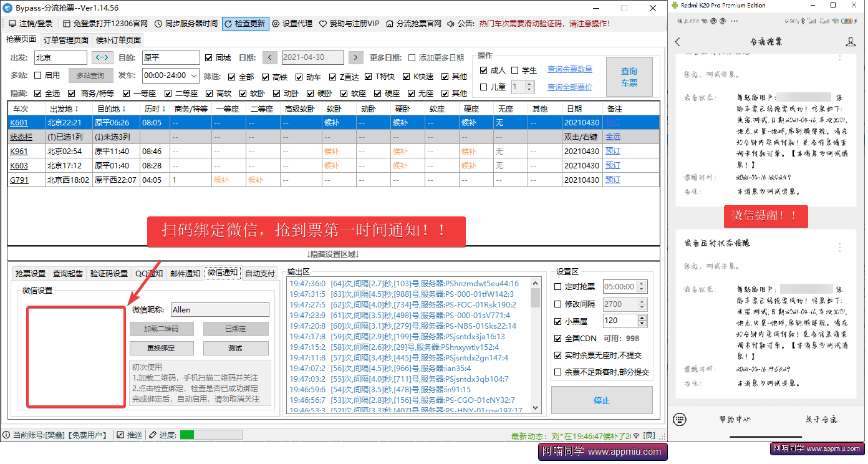Click stepper of 小黑屋 value 120
Image resolution: width=868 pixels, height=464 pixels.
pyautogui.click(x=642, y=321)
